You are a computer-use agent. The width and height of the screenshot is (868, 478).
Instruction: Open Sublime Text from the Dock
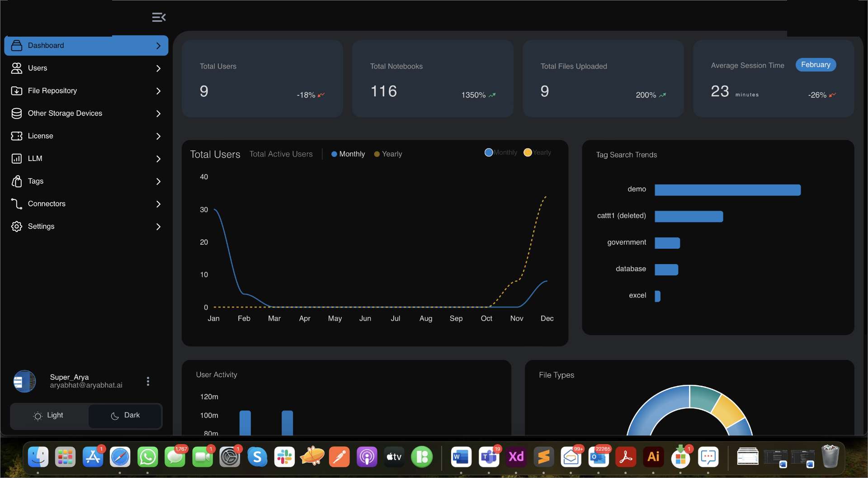(543, 457)
